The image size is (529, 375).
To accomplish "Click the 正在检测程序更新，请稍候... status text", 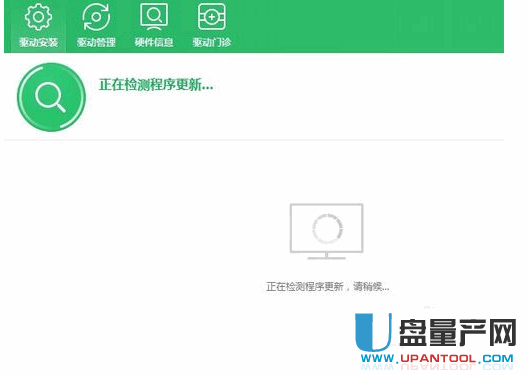I will pos(328,287).
